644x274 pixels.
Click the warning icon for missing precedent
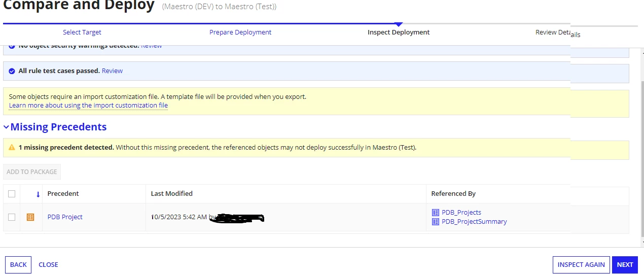click(12, 148)
